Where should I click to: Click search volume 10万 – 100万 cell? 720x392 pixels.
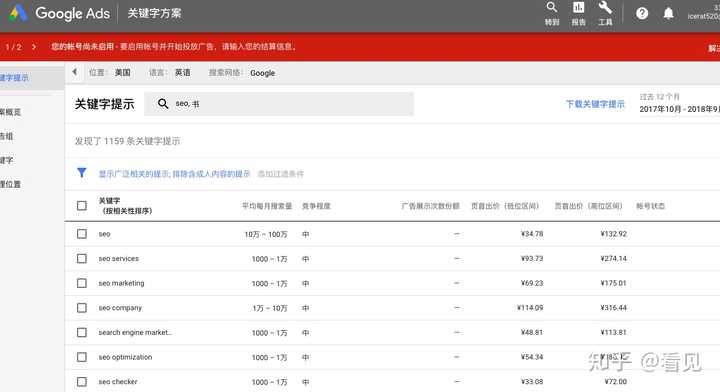tap(266, 234)
